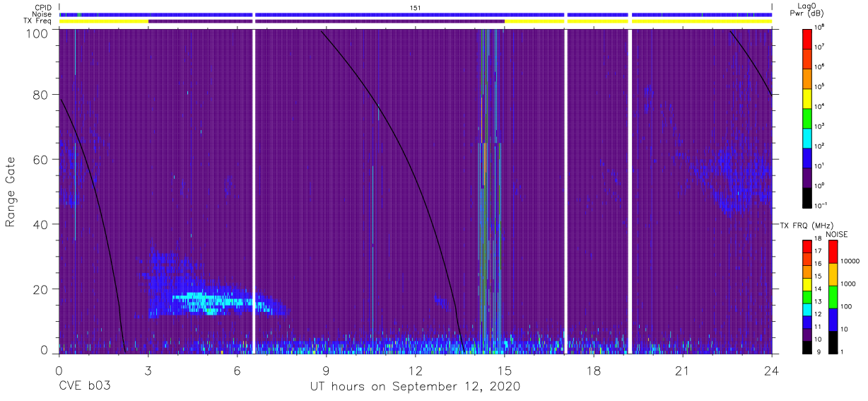
Task: Click the NOISE legend title
Action: [x=836, y=234]
